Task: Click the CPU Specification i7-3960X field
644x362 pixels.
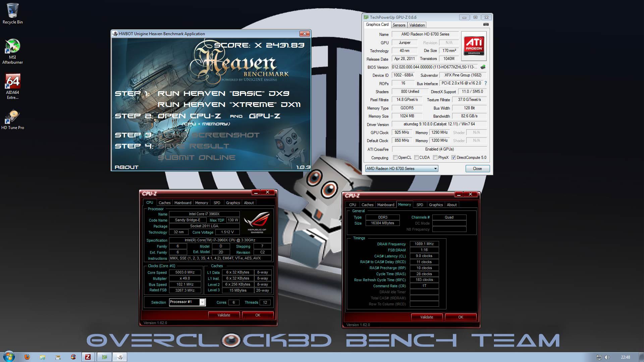Action: (220, 240)
